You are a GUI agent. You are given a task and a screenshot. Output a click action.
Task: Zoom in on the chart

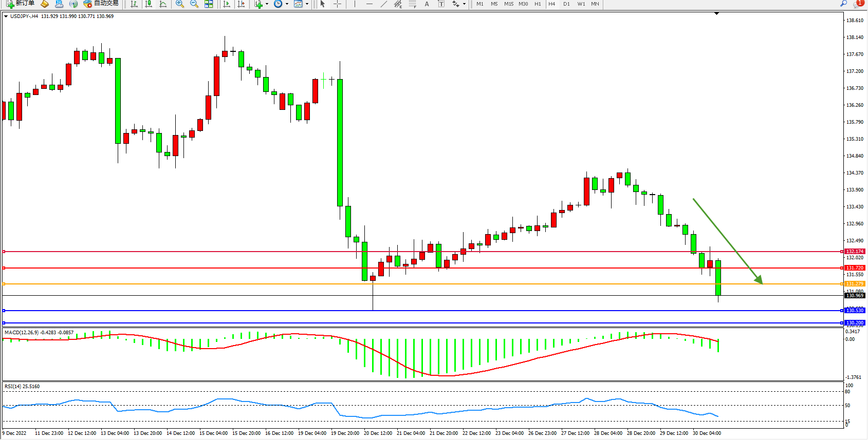pyautogui.click(x=180, y=4)
